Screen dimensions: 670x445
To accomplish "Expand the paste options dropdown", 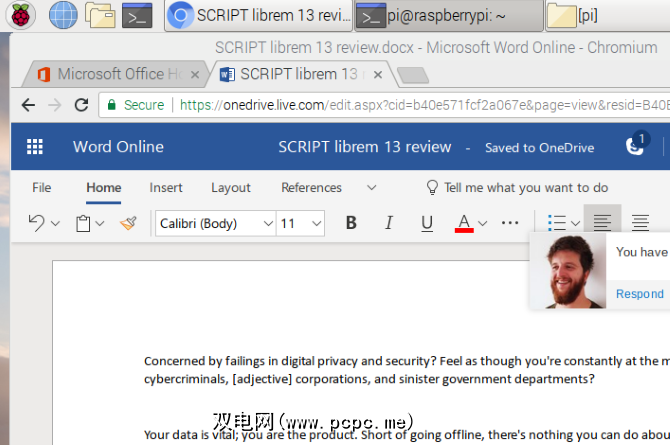I will (x=100, y=223).
